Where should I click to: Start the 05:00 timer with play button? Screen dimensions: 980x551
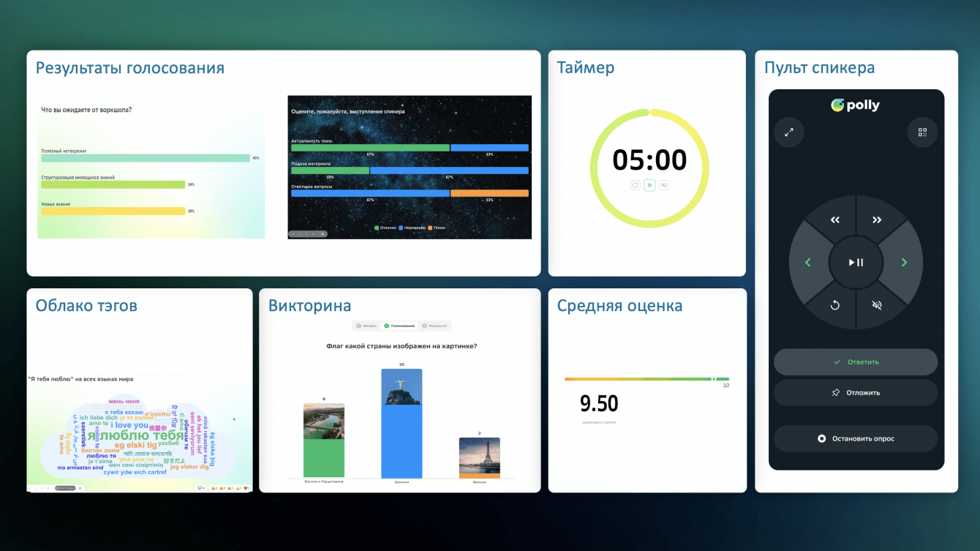pos(649,186)
